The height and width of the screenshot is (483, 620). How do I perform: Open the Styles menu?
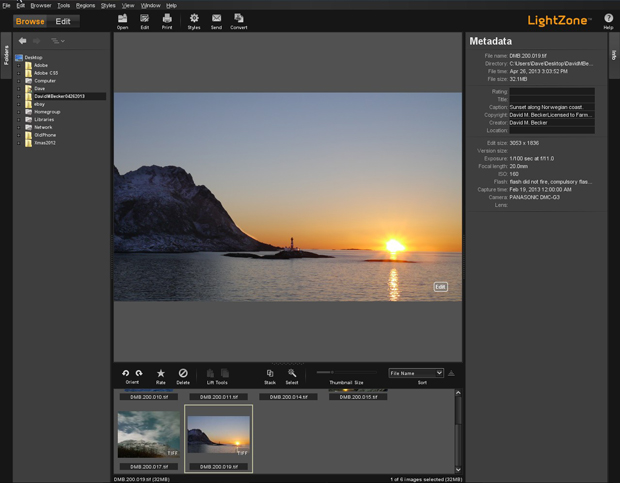pyautogui.click(x=108, y=6)
